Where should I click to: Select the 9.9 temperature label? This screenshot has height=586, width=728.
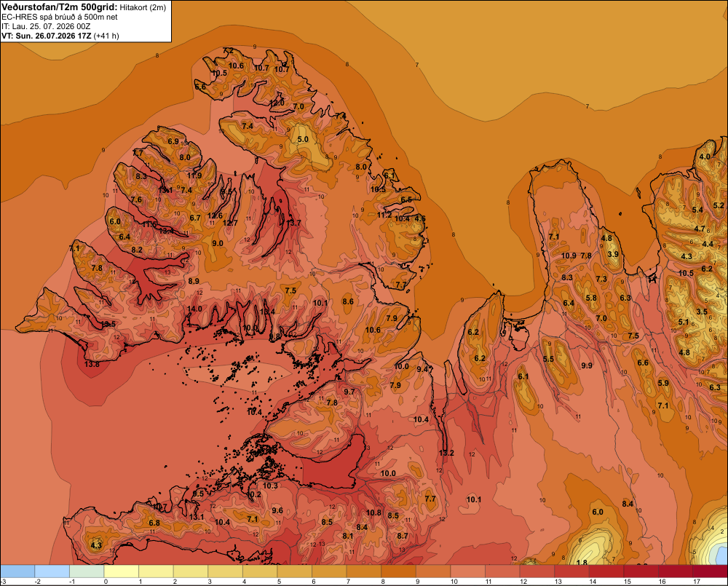587,365
